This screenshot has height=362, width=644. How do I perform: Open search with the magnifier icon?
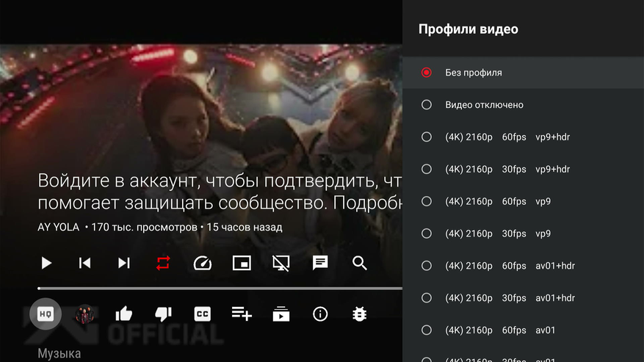(x=359, y=263)
